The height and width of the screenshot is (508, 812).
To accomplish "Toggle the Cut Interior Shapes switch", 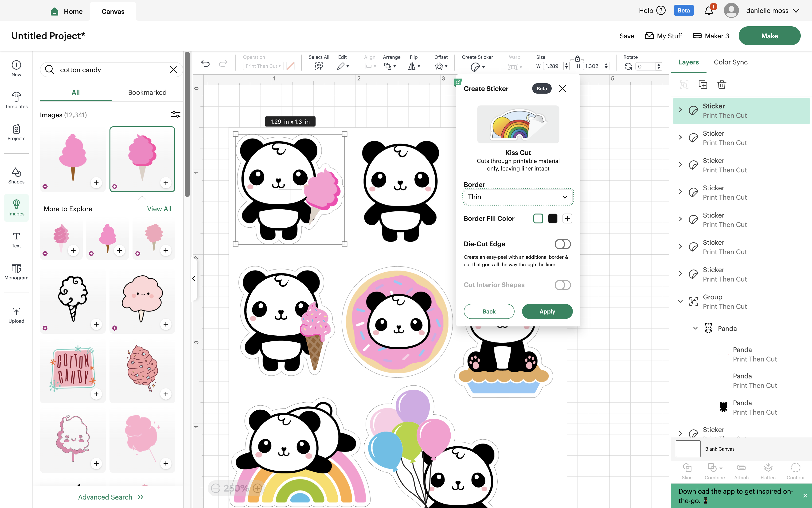I will tap(563, 285).
